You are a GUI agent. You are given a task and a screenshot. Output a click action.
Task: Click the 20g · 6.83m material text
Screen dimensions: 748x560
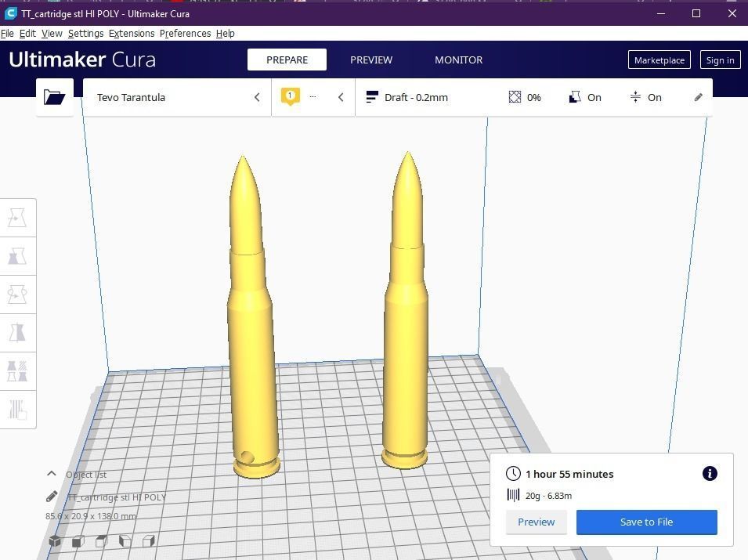548,496
